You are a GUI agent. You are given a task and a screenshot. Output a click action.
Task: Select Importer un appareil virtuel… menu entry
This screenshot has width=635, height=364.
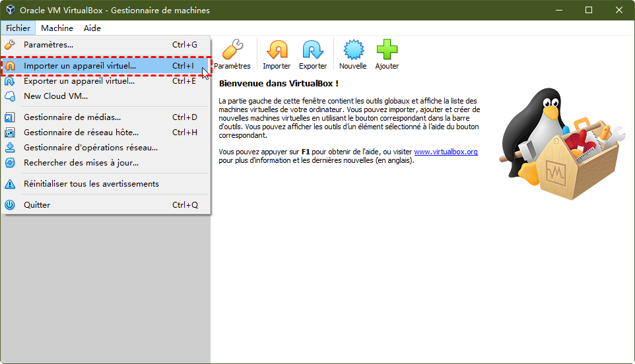tap(106, 65)
